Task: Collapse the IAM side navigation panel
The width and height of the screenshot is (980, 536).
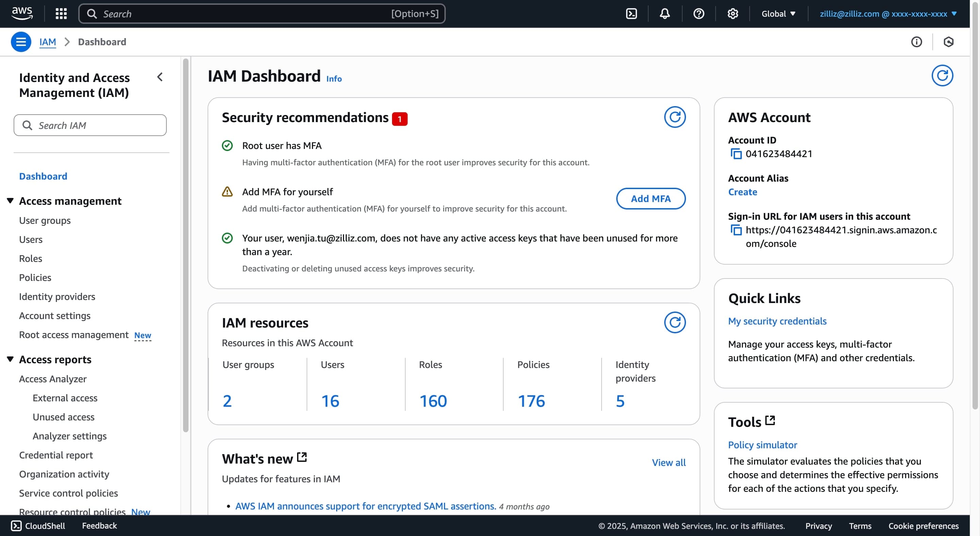Action: tap(160, 77)
